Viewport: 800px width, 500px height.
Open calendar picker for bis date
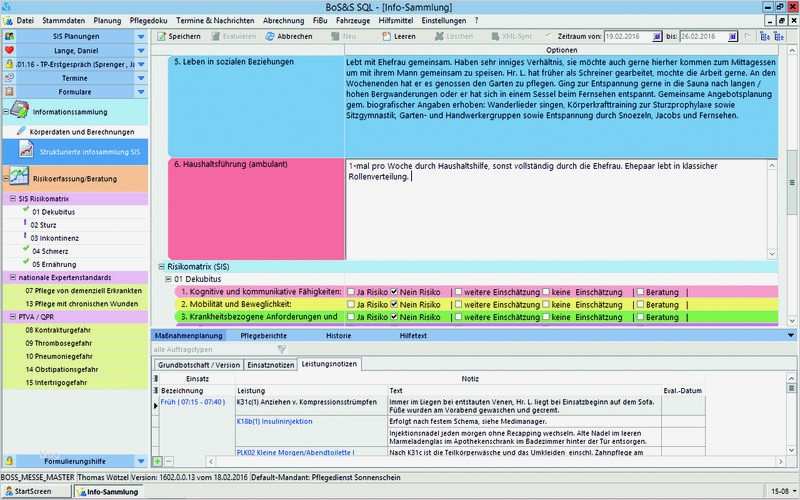(x=733, y=37)
